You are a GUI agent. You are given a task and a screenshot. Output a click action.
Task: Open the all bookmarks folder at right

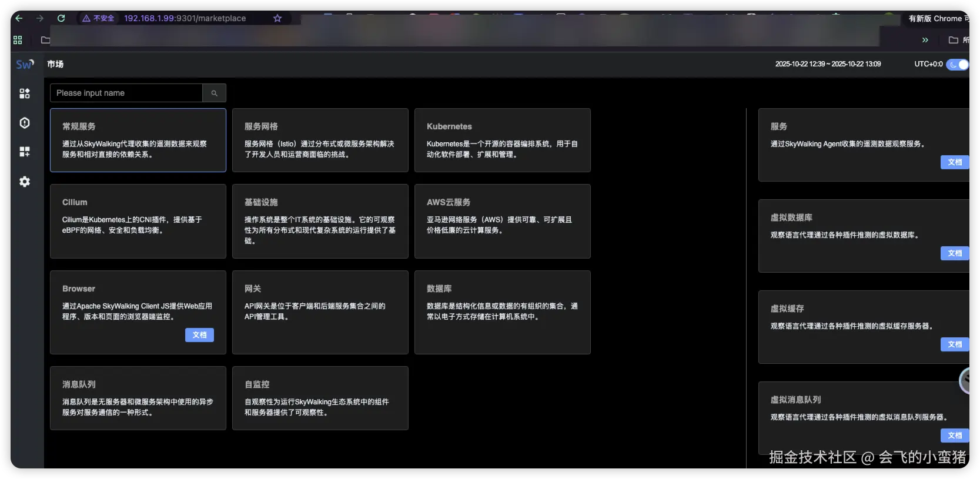(x=958, y=40)
